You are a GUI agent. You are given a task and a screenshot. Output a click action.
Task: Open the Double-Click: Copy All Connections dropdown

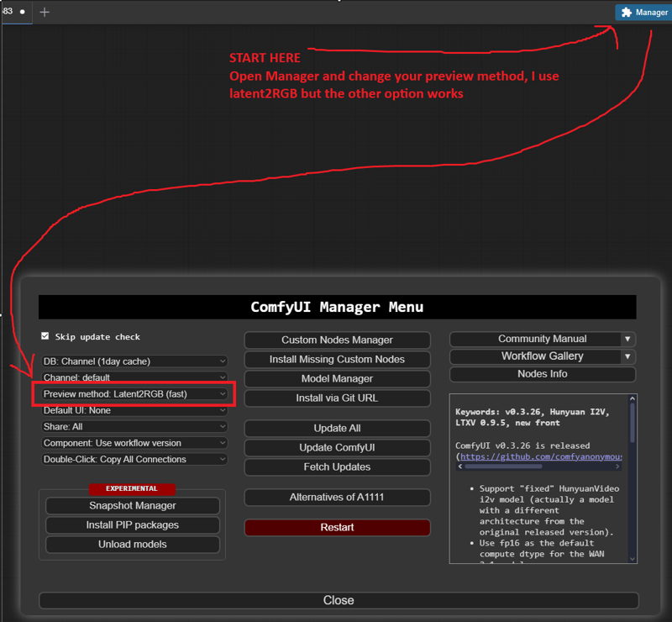click(134, 460)
